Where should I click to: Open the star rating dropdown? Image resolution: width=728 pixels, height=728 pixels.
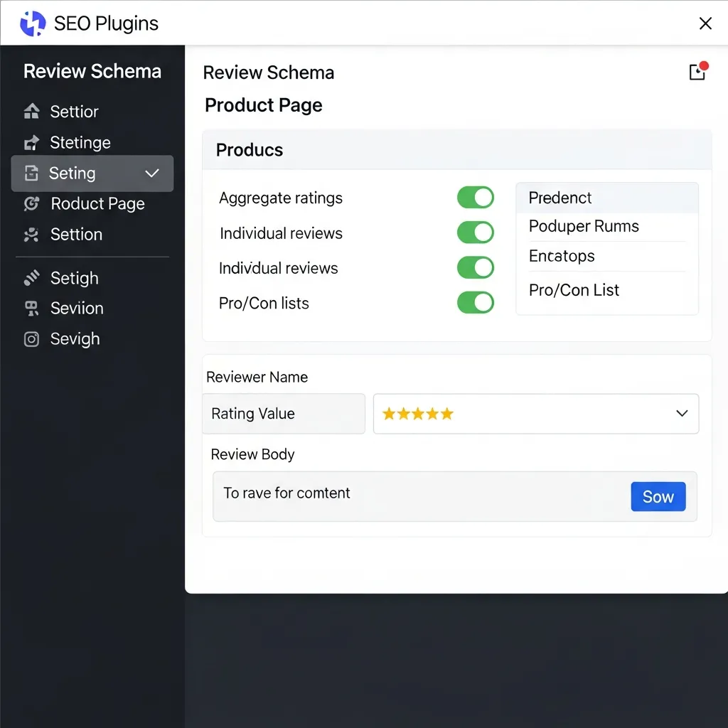click(x=681, y=413)
